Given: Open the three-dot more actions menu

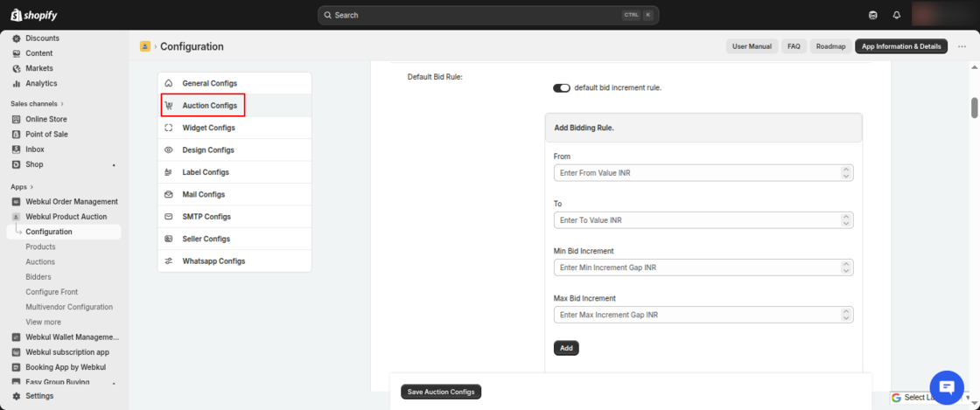Looking at the screenshot, I should click(x=962, y=46).
